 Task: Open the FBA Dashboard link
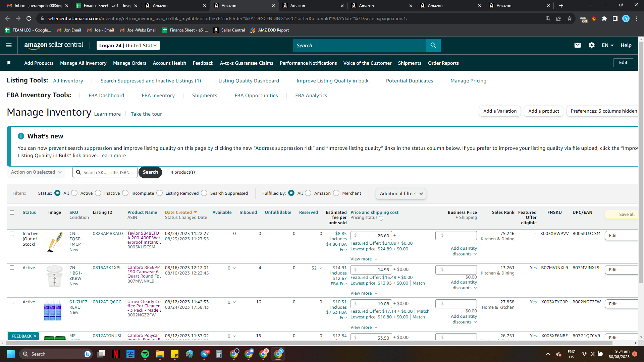pos(106,96)
